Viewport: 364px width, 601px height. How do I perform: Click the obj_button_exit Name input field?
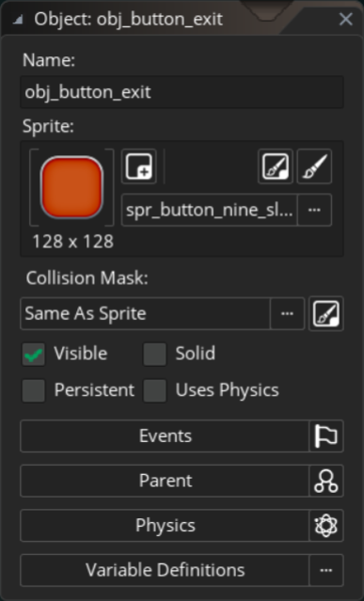(x=182, y=92)
